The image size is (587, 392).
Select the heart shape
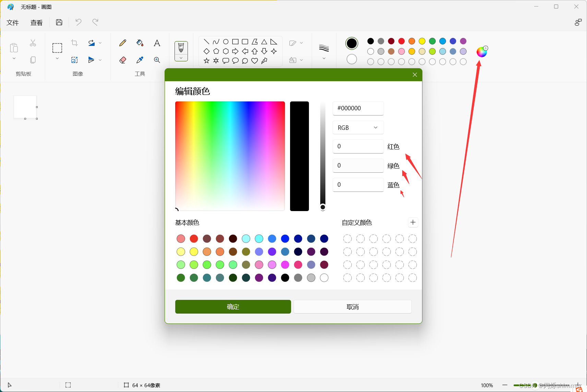pyautogui.click(x=254, y=61)
